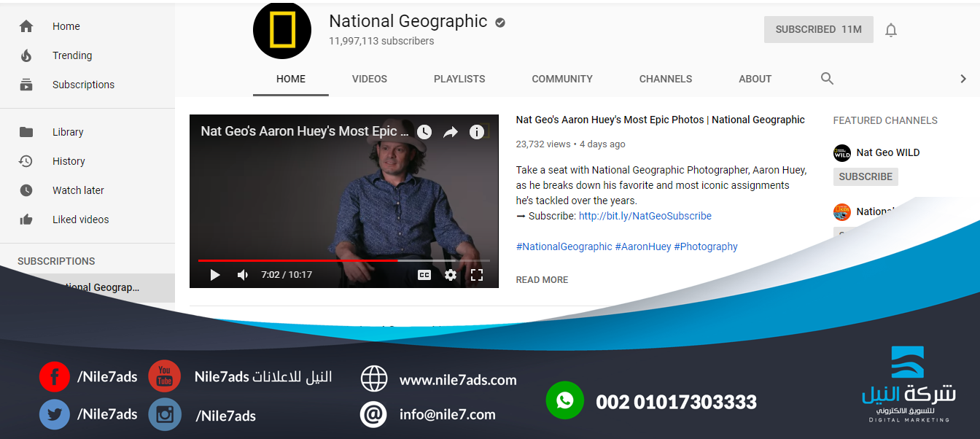Play the video with the play button
Screen dimensions: 980x439
click(x=215, y=275)
